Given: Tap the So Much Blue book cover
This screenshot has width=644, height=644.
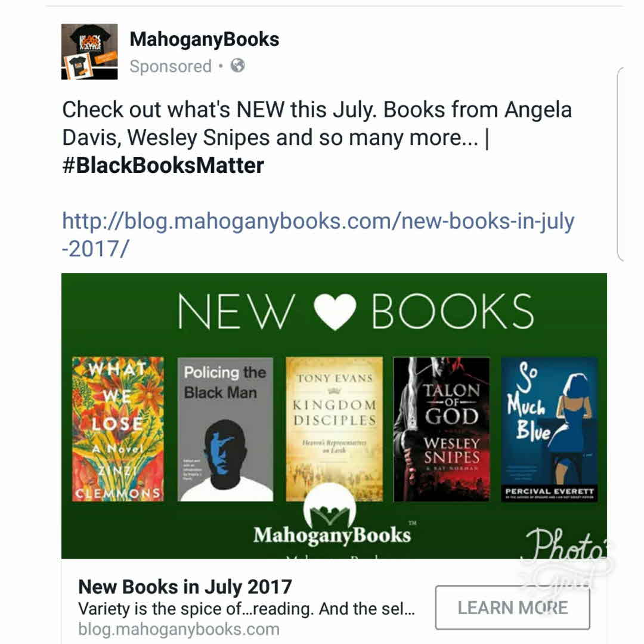Looking at the screenshot, I should pos(550,429).
